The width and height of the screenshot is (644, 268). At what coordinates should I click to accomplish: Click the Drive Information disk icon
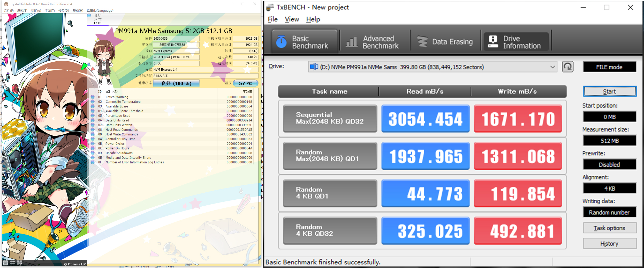493,42
